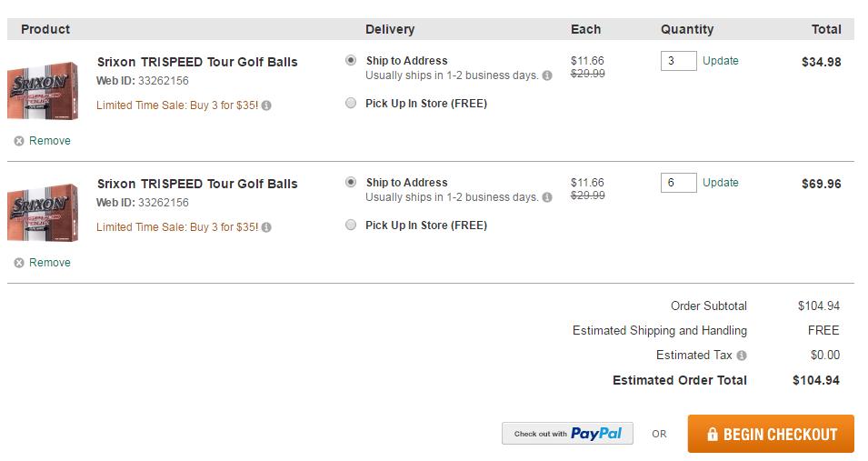Click Update link for quantity 6 item

point(720,183)
